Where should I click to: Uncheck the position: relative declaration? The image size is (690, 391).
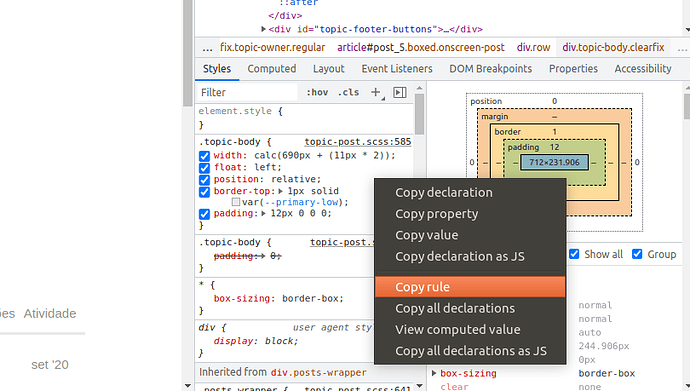[204, 179]
